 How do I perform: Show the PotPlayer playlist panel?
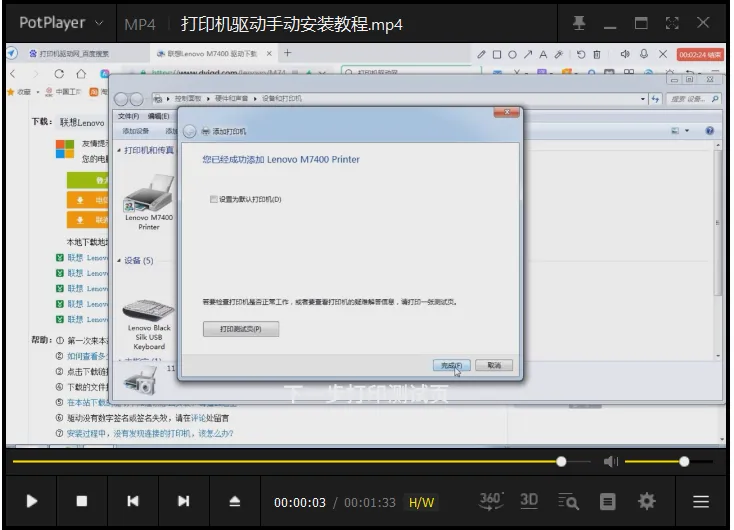pyautogui.click(x=608, y=501)
